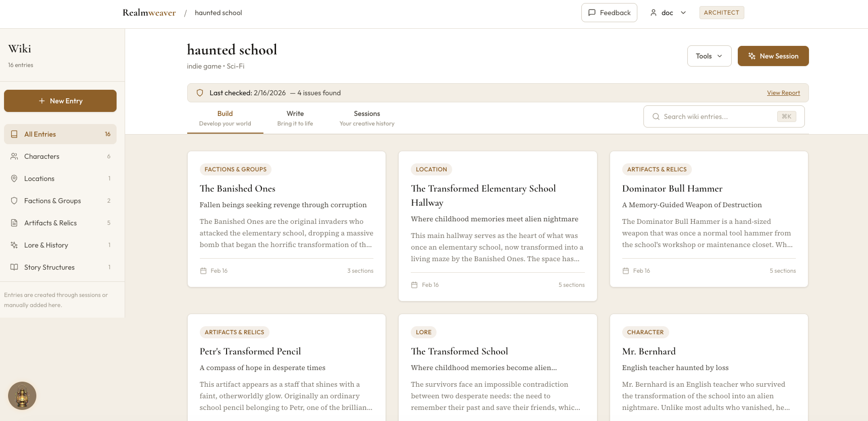Open the Tools dropdown menu
Screen dimensions: 868x421
709,56
